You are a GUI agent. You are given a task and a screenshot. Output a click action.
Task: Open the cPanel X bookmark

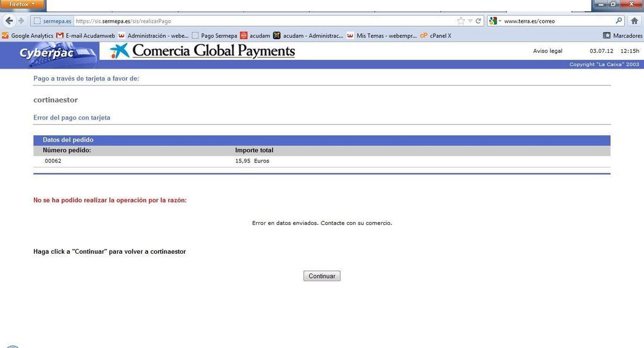click(x=436, y=36)
